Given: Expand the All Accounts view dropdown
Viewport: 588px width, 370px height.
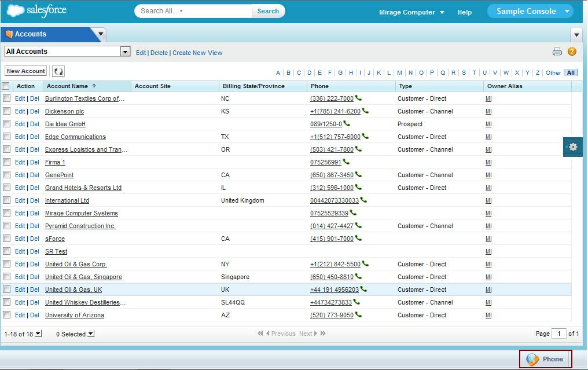Looking at the screenshot, I should click(x=125, y=52).
